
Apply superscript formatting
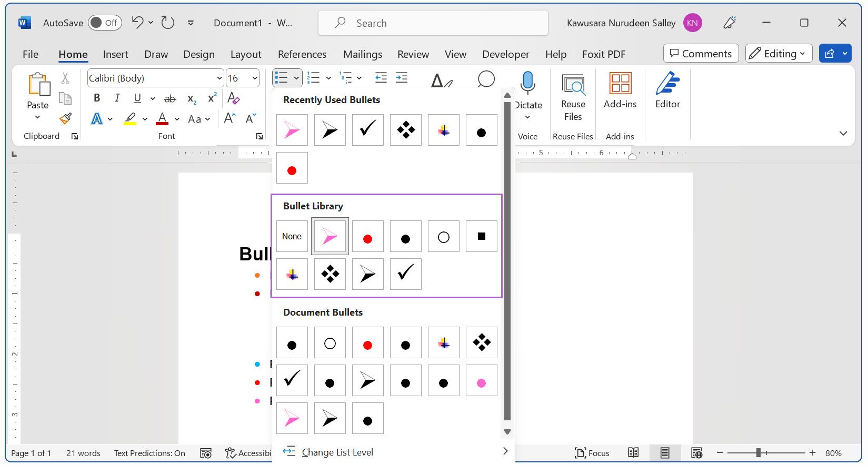click(x=212, y=98)
